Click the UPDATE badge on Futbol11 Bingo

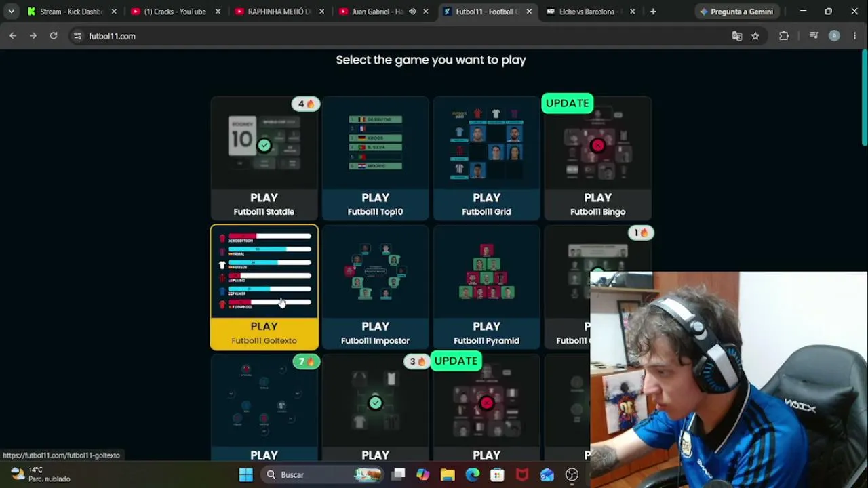(x=567, y=103)
